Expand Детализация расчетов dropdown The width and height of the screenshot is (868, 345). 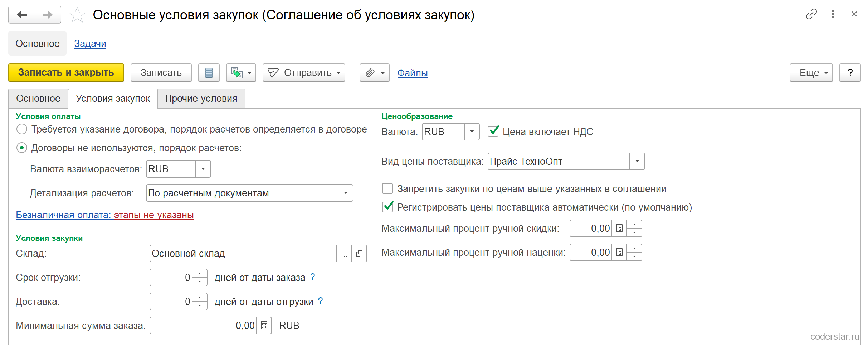pos(345,193)
